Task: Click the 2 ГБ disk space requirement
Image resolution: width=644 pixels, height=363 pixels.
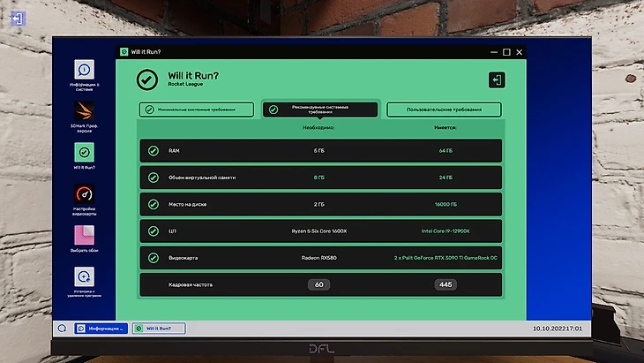Action: (x=318, y=204)
